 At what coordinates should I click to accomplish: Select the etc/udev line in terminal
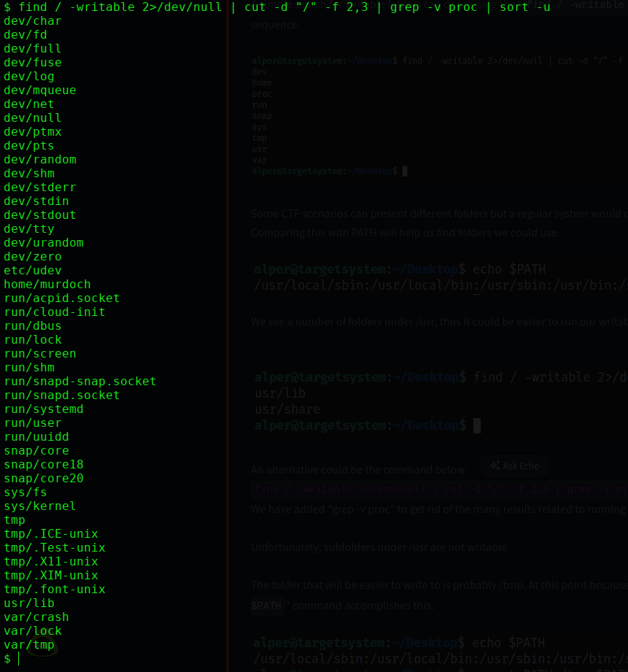coord(33,271)
